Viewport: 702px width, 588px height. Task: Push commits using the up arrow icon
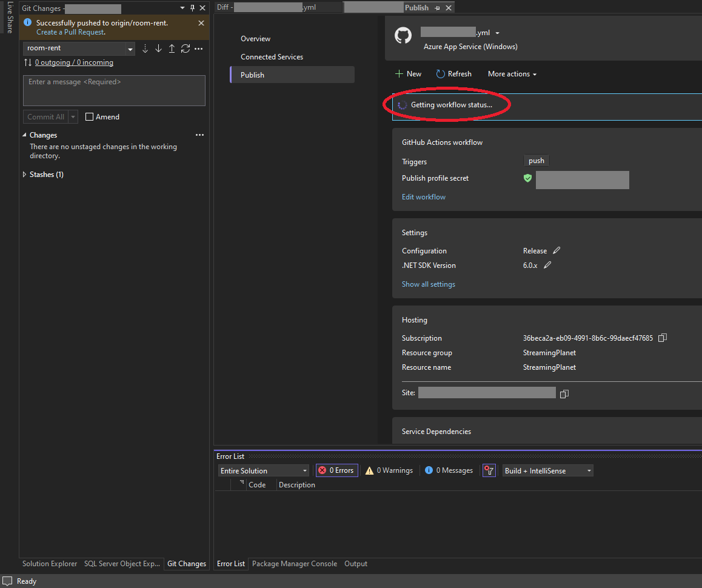pos(172,48)
